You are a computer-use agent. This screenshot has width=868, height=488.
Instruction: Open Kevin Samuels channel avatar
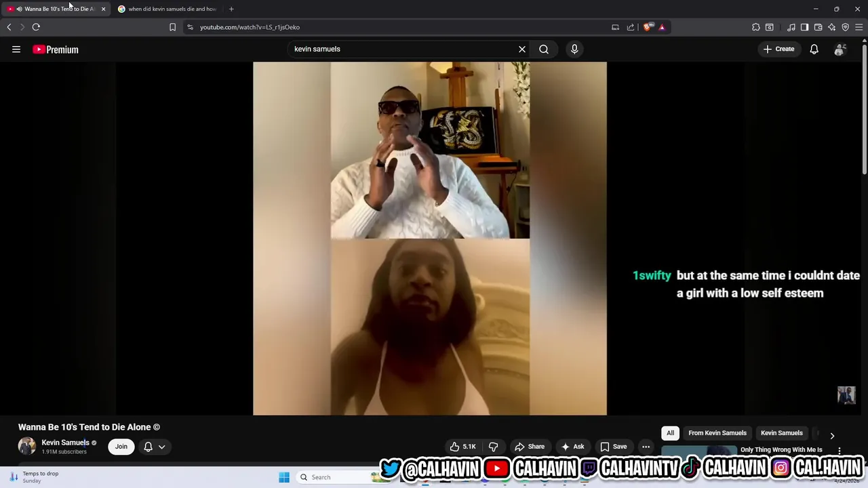click(x=27, y=446)
